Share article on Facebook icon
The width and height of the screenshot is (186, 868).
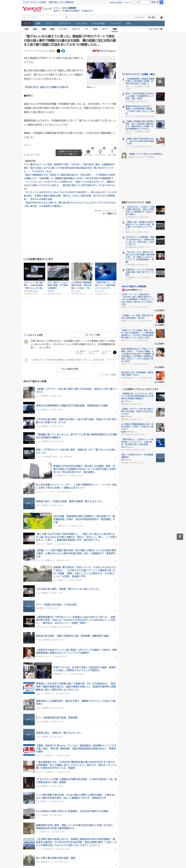click(x=63, y=51)
